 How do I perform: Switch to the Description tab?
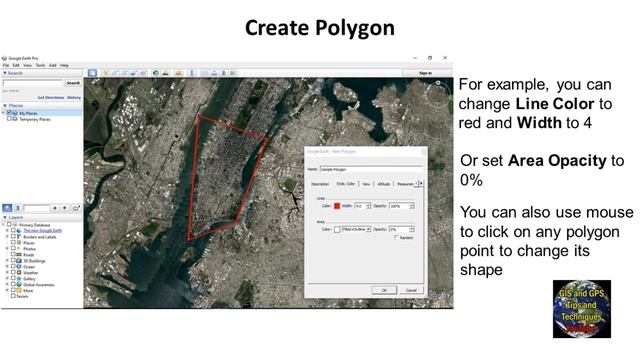point(320,184)
